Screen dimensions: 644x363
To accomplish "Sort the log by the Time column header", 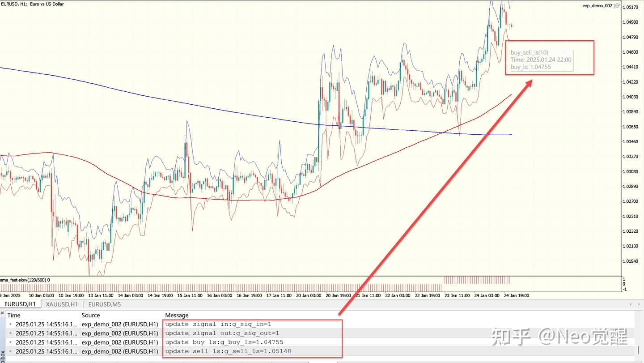I will pyautogui.click(x=14, y=315).
